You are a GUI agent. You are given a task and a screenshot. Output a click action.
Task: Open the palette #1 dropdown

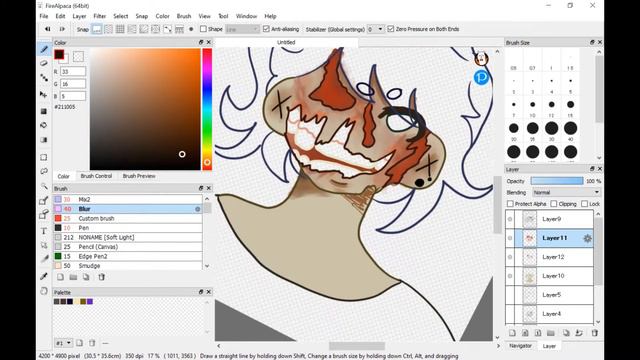pos(64,343)
